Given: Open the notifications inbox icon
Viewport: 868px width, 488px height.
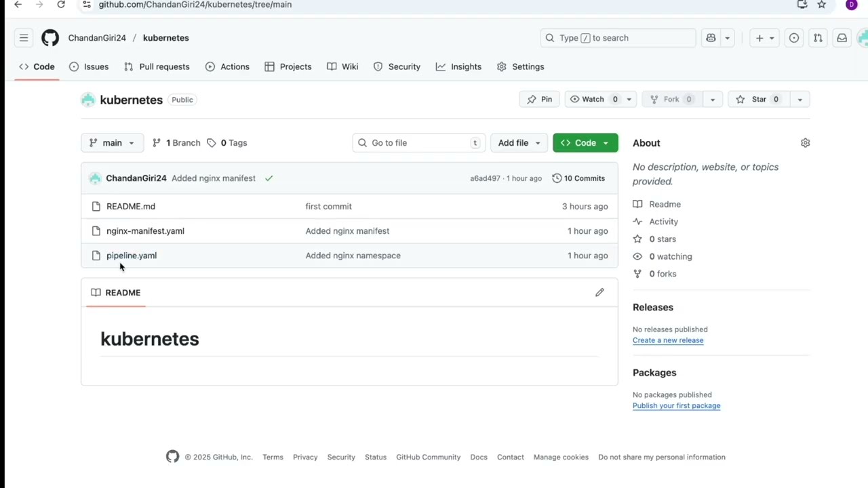Looking at the screenshot, I should pyautogui.click(x=842, y=38).
